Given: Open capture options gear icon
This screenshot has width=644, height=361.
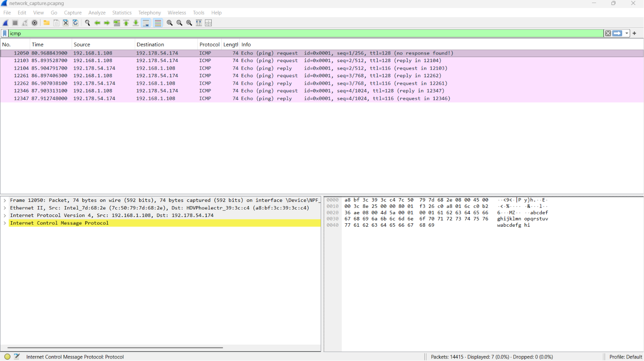Looking at the screenshot, I should coord(35,23).
